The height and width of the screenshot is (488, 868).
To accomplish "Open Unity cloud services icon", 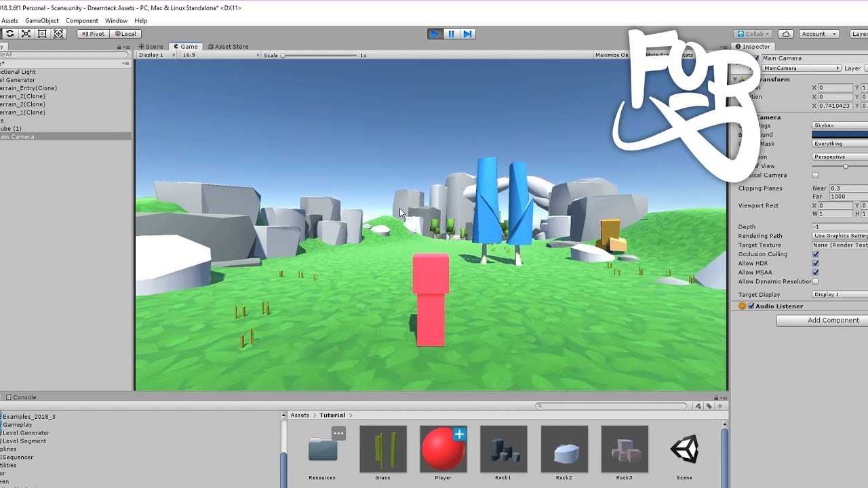I will (x=785, y=34).
